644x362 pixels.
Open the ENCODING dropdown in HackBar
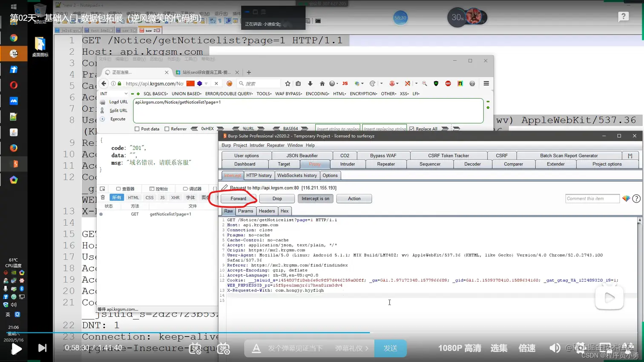(317, 94)
